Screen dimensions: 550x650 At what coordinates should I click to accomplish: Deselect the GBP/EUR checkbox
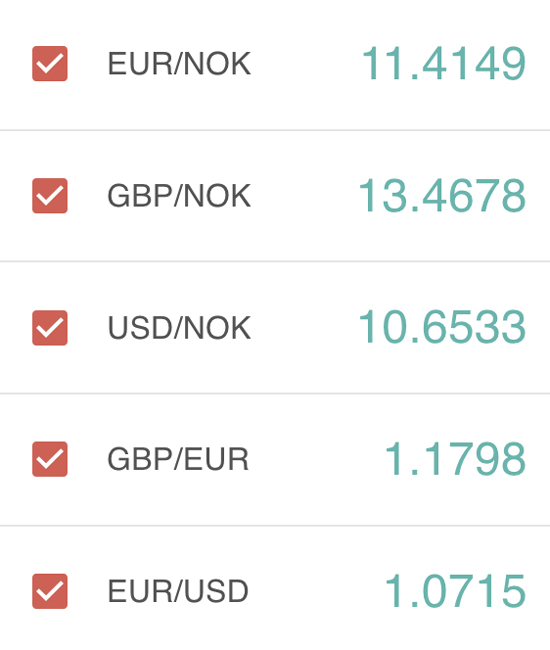(x=50, y=459)
